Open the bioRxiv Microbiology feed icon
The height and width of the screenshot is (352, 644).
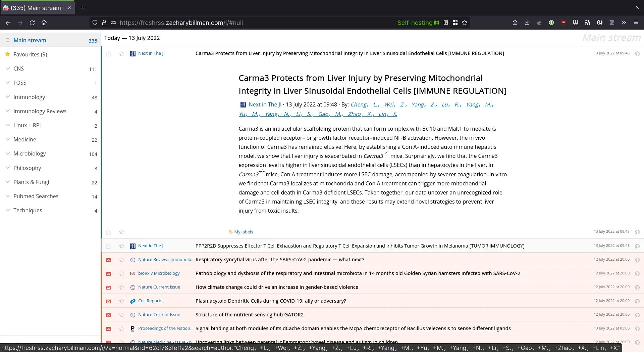click(133, 274)
